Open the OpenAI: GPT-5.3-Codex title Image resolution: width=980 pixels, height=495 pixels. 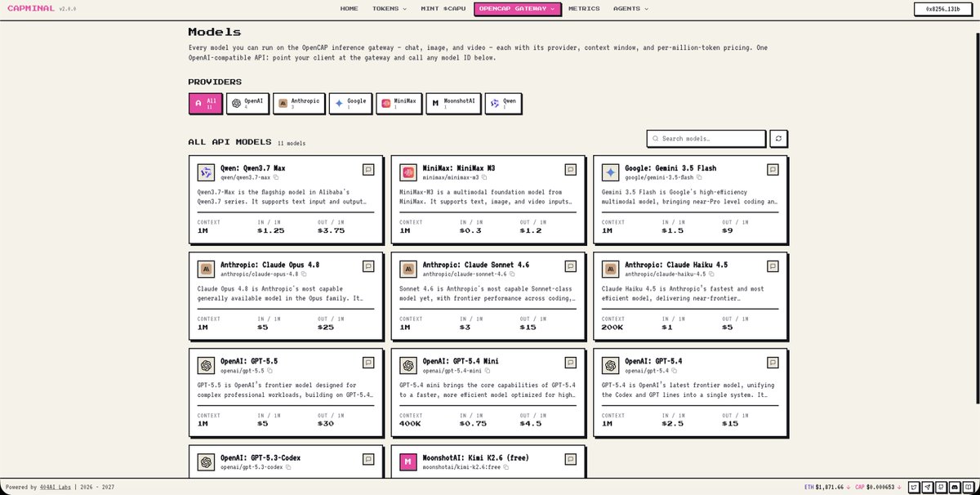(x=261, y=457)
